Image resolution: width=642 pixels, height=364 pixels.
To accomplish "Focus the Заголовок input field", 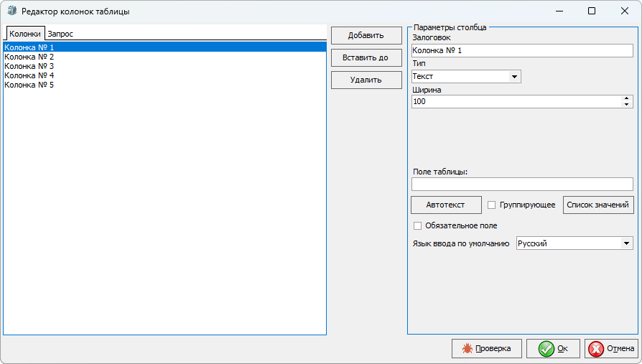I will coord(522,50).
